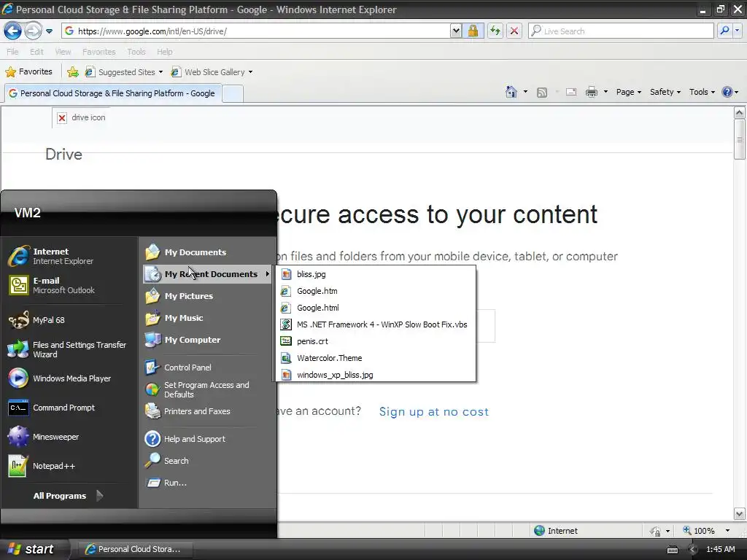Click the Drive heading link
This screenshot has width=747, height=560.
[x=64, y=155]
